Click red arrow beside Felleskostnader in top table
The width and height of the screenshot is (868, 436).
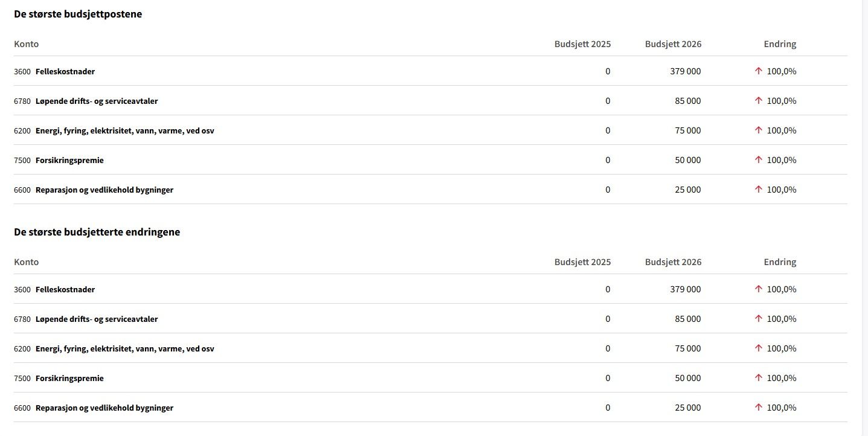(x=759, y=71)
